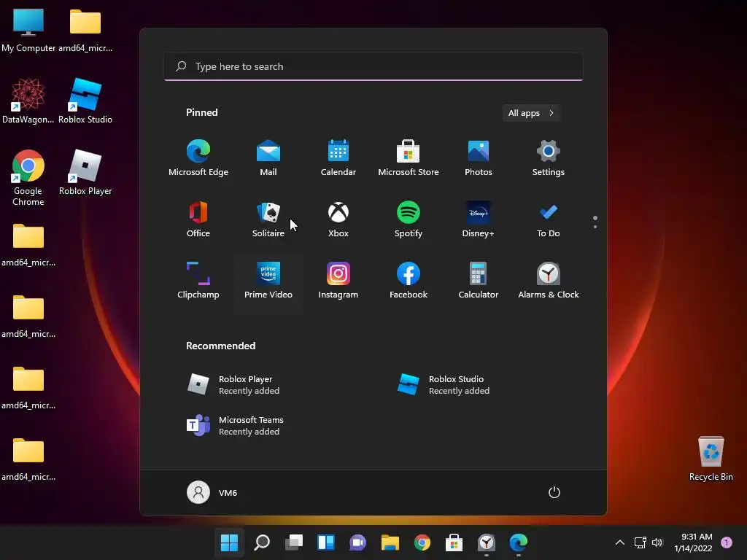Select My Computer desktop icon
The image size is (747, 560).
28,29
